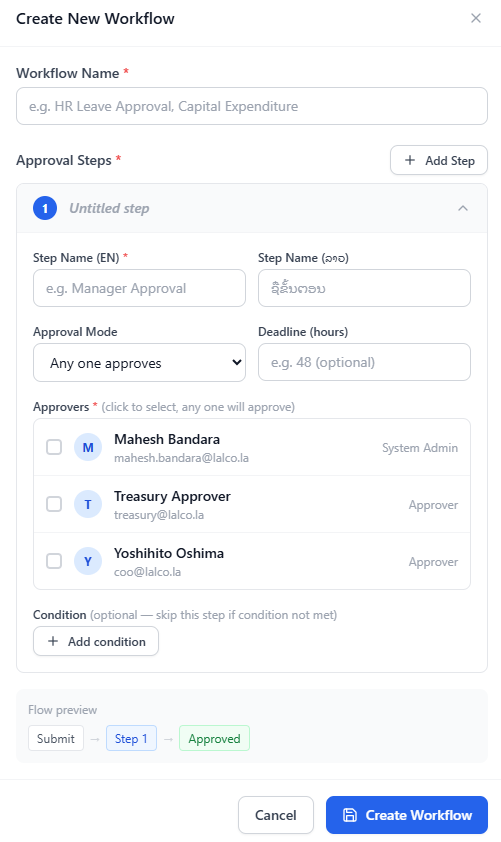Screen dimensions: 501x842
Task: Open the Approval Mode dropdown
Action: pyautogui.click(x=140, y=363)
